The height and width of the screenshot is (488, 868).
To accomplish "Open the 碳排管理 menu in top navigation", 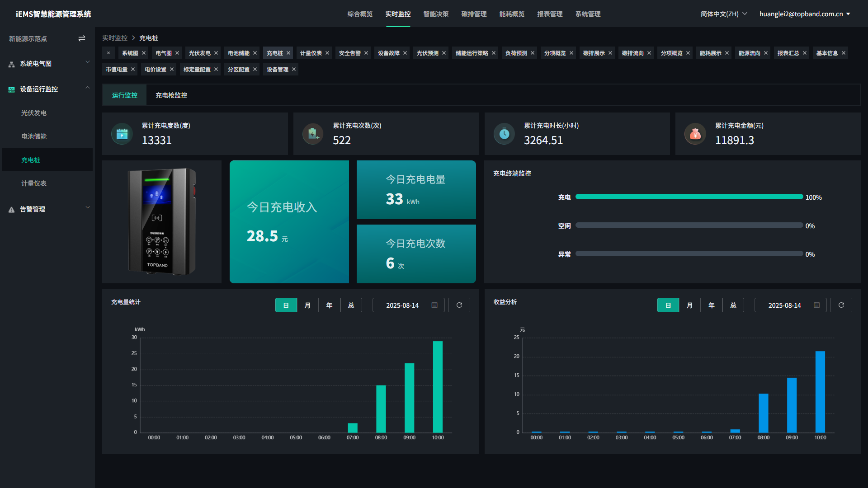I will click(474, 14).
